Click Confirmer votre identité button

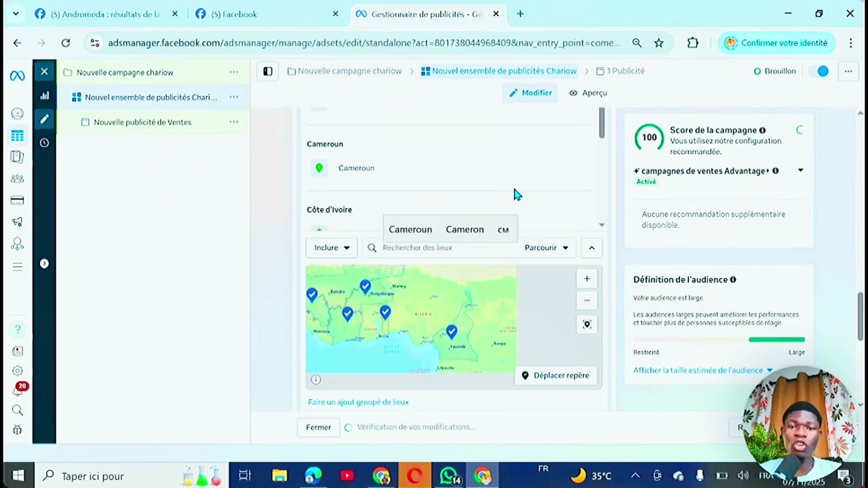coord(776,43)
